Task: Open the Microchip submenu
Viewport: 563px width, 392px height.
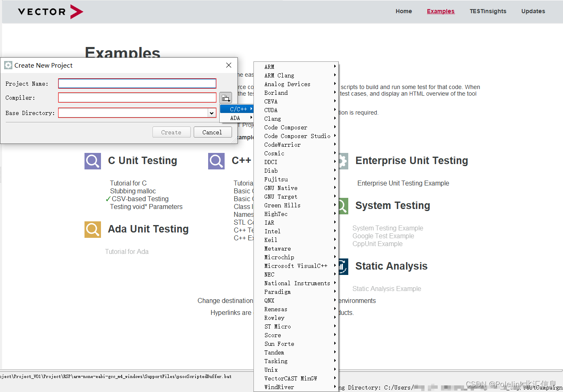Action: 296,257
